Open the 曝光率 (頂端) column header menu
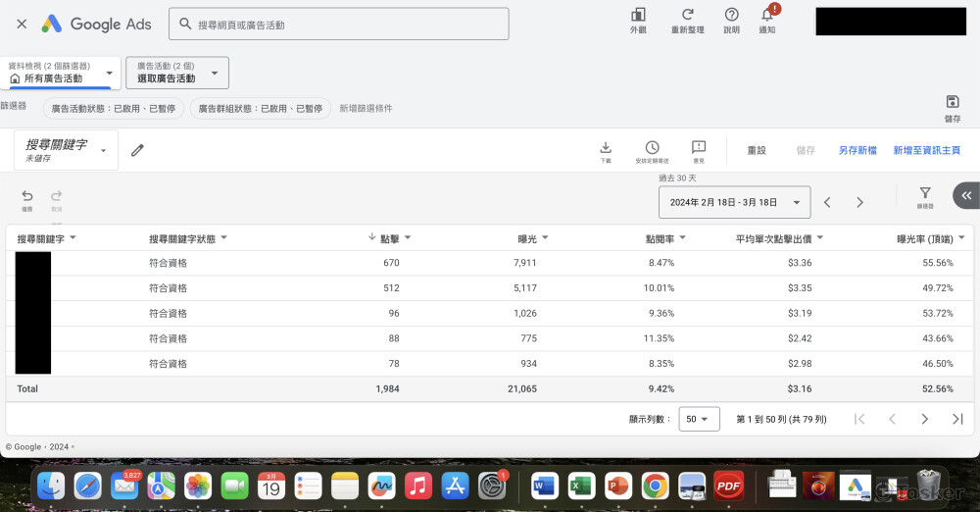This screenshot has height=512, width=980. (x=961, y=237)
